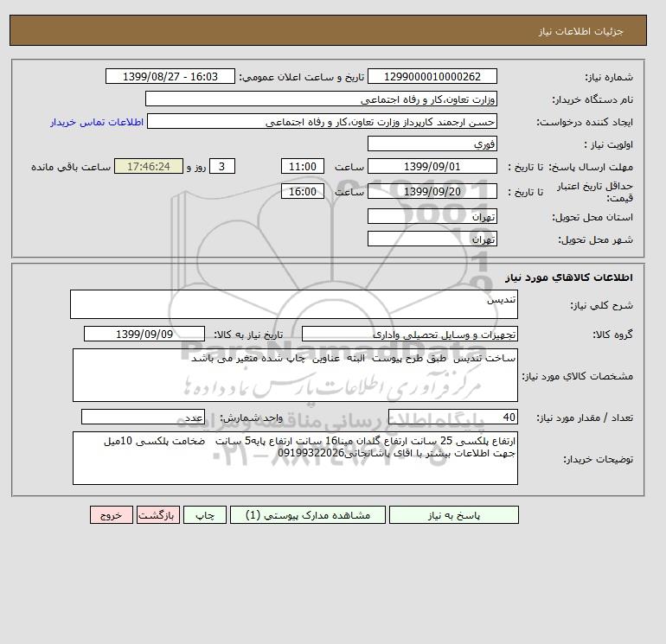Screen dimensions: 666x644
Task: Click need-by date field 1399/09/09
Action: click(x=144, y=334)
